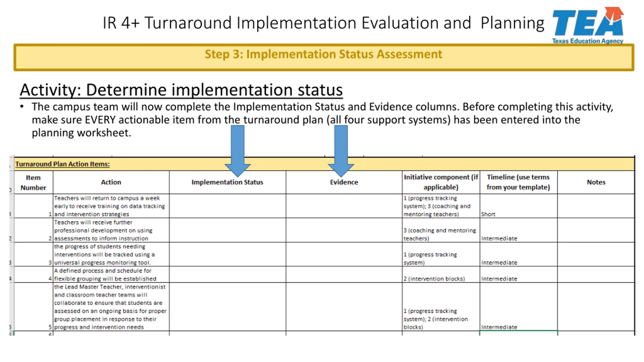Click the empty Notes cell for item 1
644x362 pixels.
click(596, 206)
